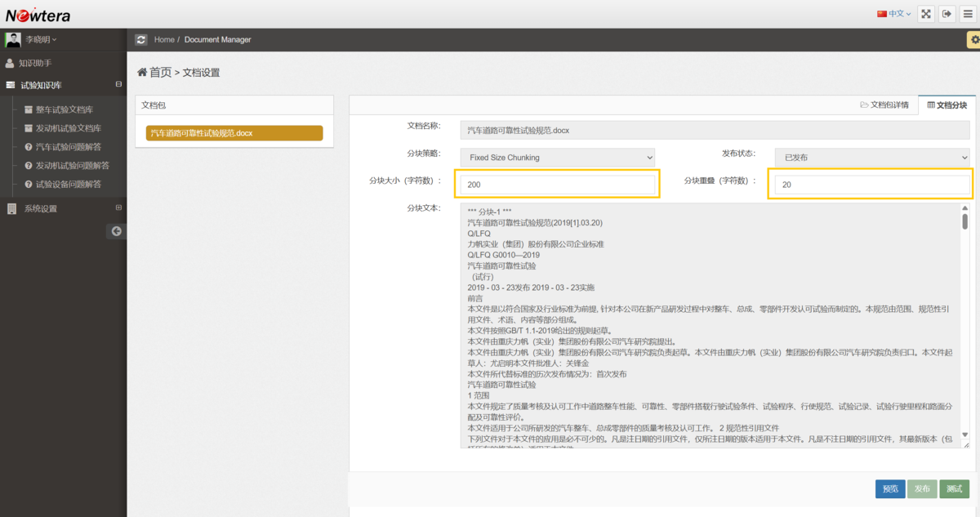Open 发动机试验问题解答
Screen dimensions: 980x517
(x=73, y=165)
